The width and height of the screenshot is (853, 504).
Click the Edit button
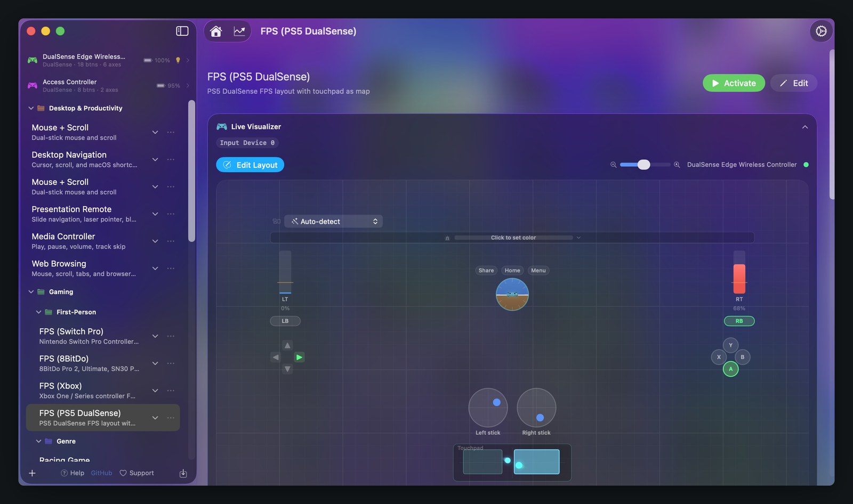tap(793, 83)
